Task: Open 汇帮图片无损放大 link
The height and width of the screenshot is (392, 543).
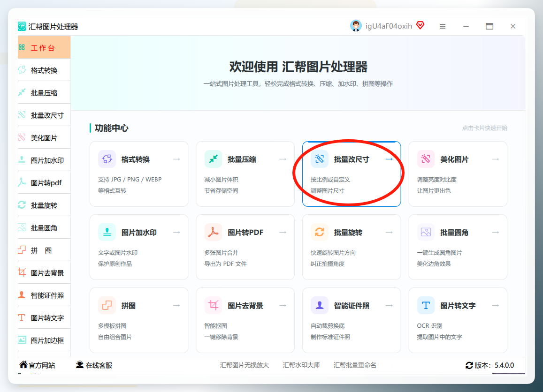Action: pos(245,365)
